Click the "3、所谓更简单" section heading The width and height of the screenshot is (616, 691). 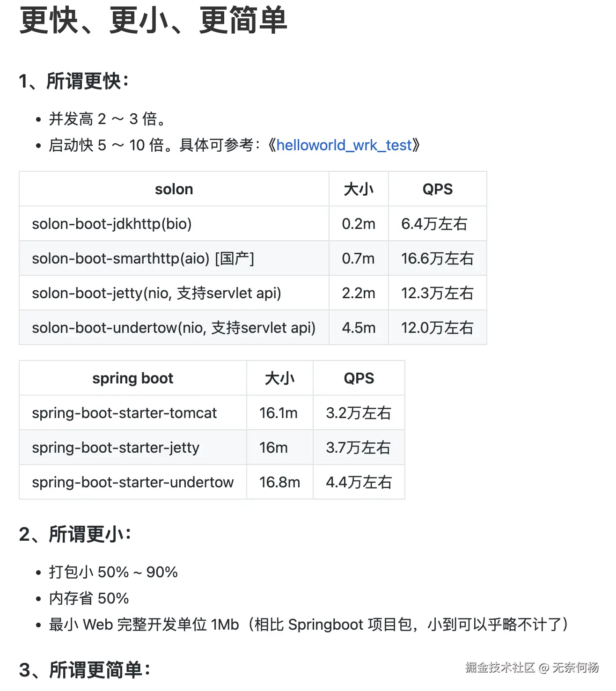pyautogui.click(x=84, y=670)
